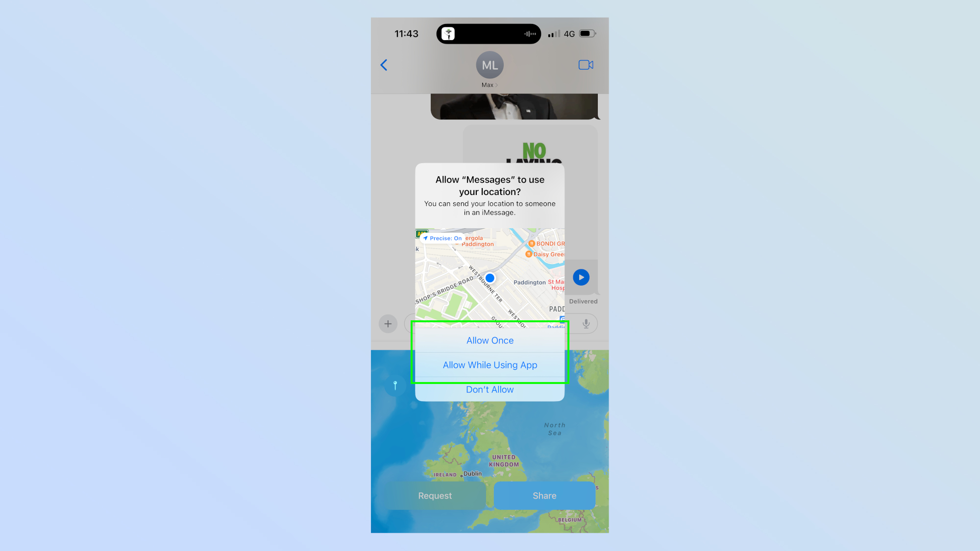Tap Don't Allow to deny location access

pyautogui.click(x=490, y=389)
